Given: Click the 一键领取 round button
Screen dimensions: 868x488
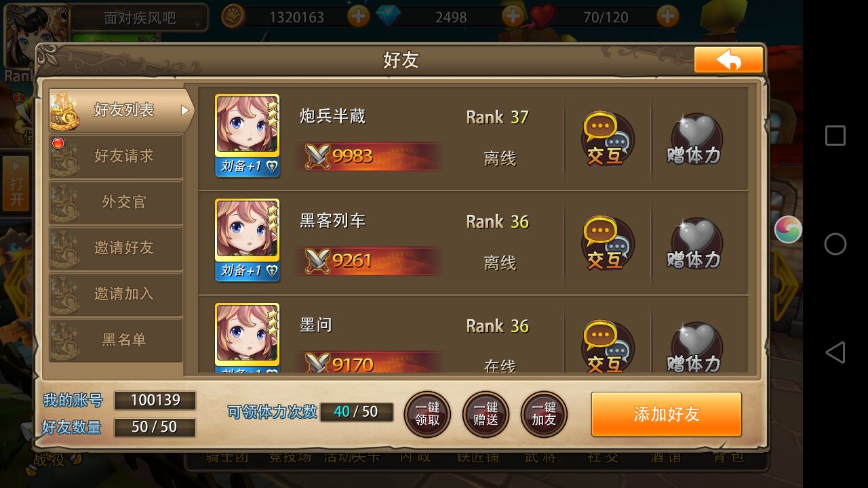Looking at the screenshot, I should pyautogui.click(x=427, y=414).
